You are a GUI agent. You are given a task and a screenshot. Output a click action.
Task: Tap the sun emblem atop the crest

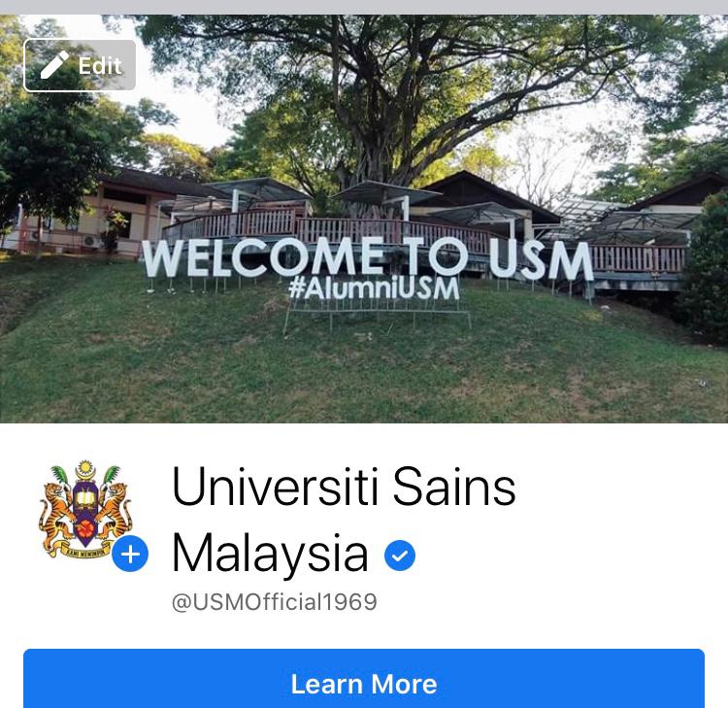coord(85,469)
